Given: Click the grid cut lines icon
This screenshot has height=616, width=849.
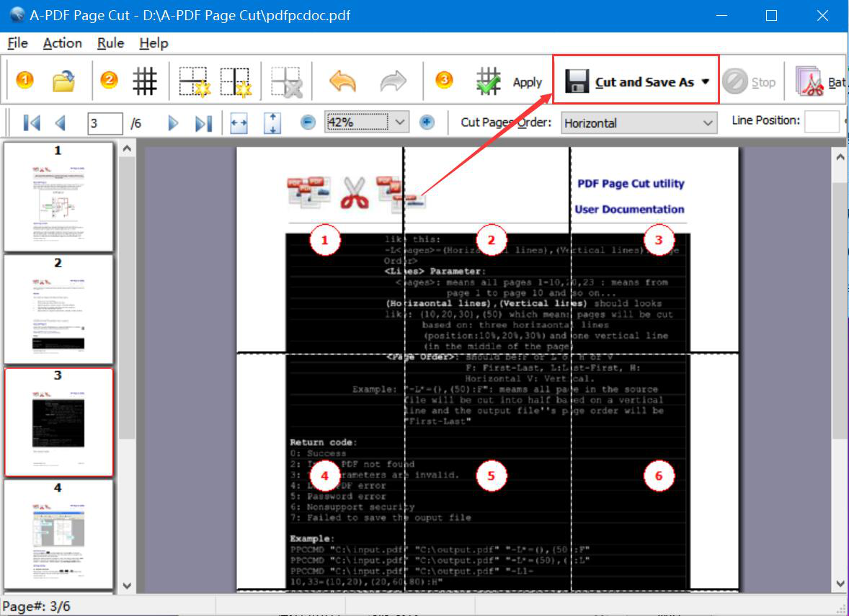Looking at the screenshot, I should (x=145, y=81).
